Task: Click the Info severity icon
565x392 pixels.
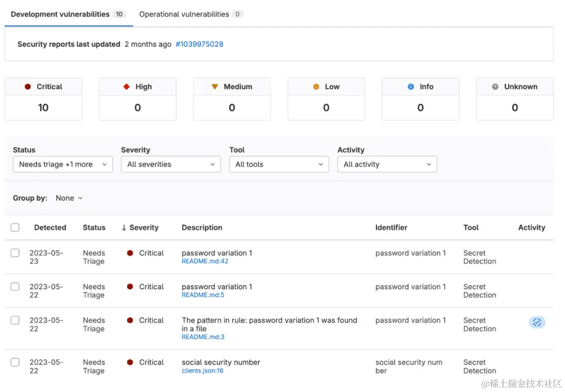Action: click(411, 87)
